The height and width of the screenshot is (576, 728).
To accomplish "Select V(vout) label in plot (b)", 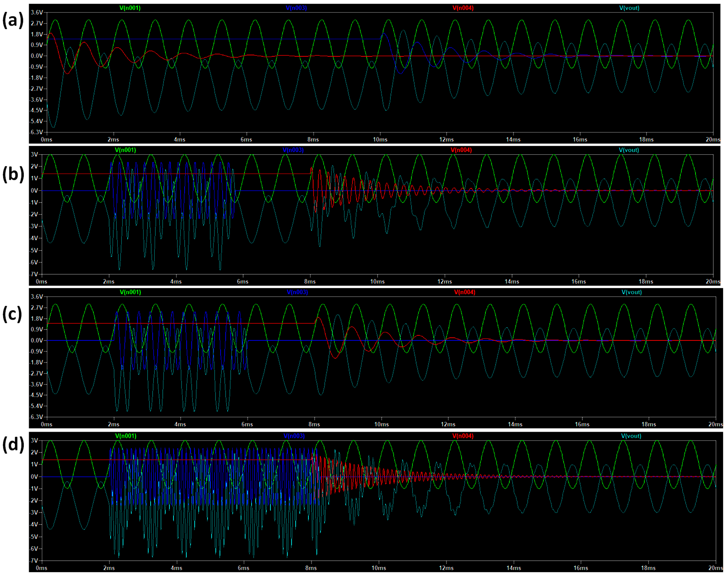I will (629, 150).
